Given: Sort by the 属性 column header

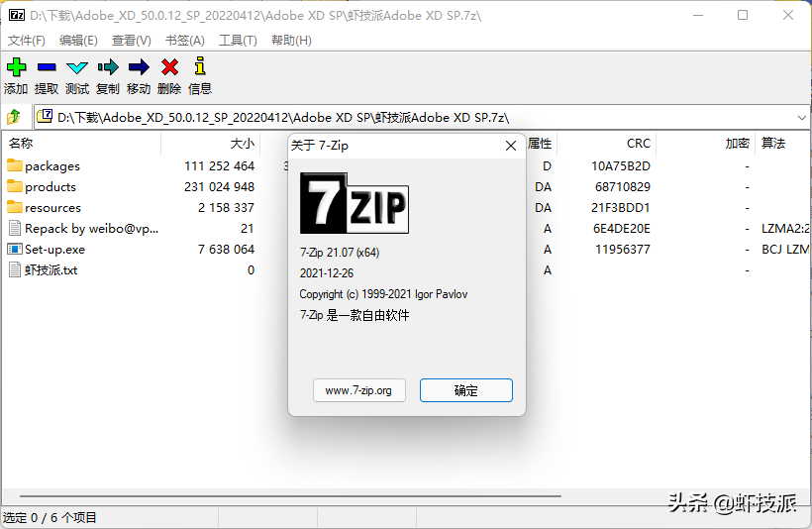Looking at the screenshot, I should pos(541,144).
